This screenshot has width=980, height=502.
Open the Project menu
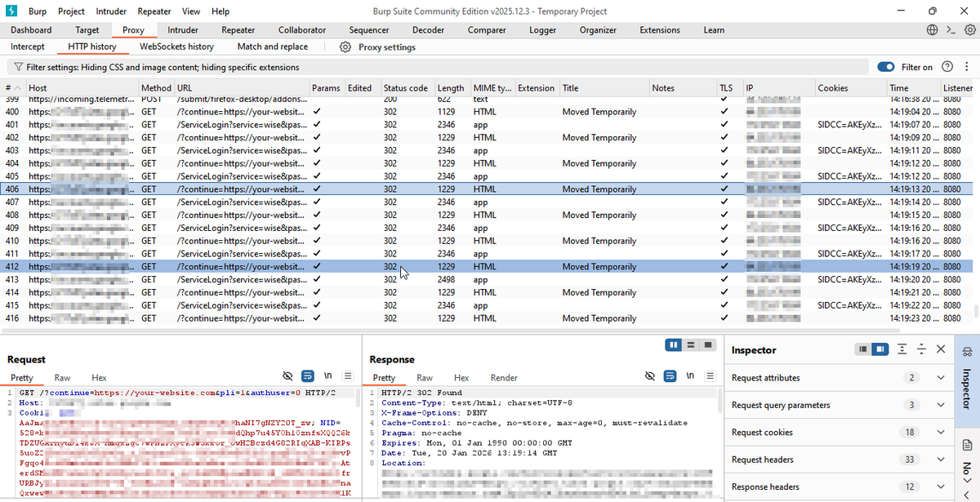click(72, 11)
